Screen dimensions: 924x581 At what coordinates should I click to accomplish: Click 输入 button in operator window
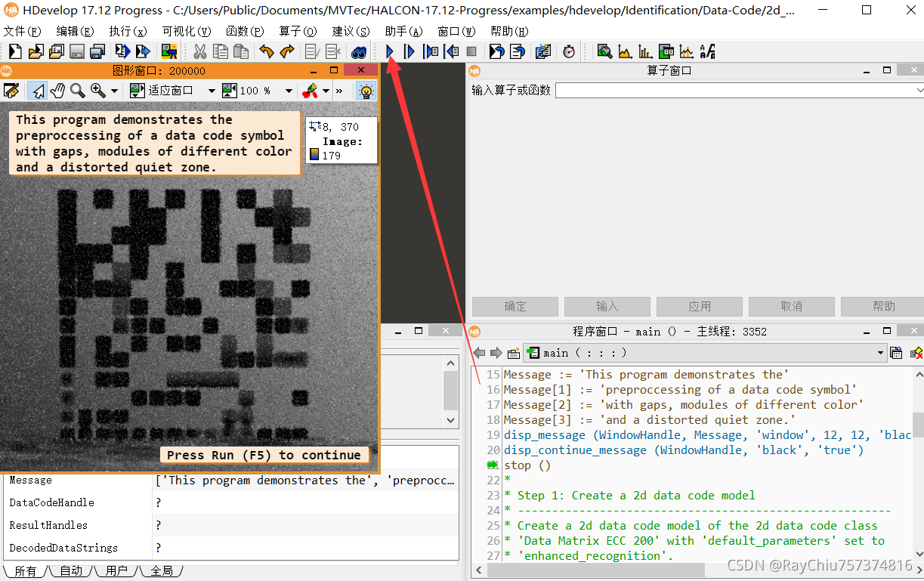point(607,306)
